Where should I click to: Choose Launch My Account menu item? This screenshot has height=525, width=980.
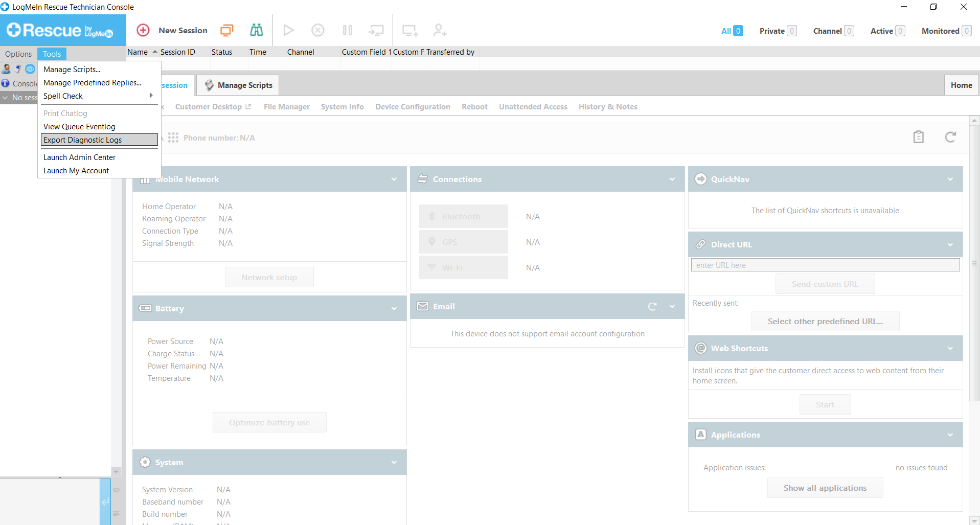pyautogui.click(x=99, y=170)
